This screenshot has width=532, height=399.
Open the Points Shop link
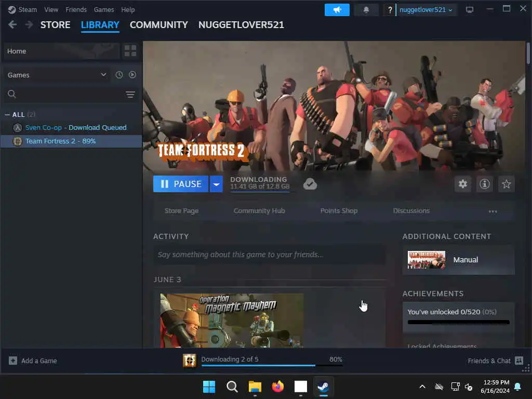(339, 211)
